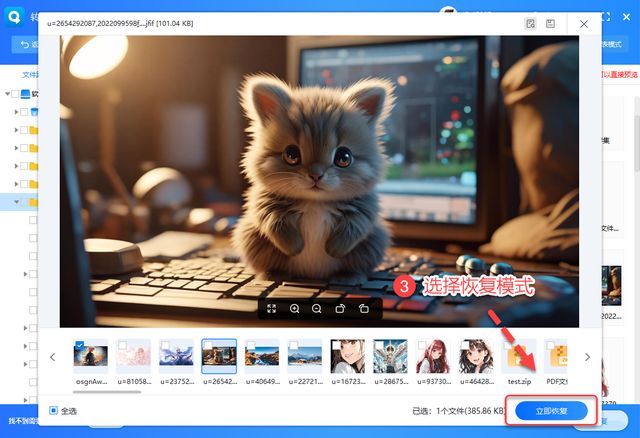Tick the u=26542... thumbnail checkbox
640x438 pixels.
[208, 345]
